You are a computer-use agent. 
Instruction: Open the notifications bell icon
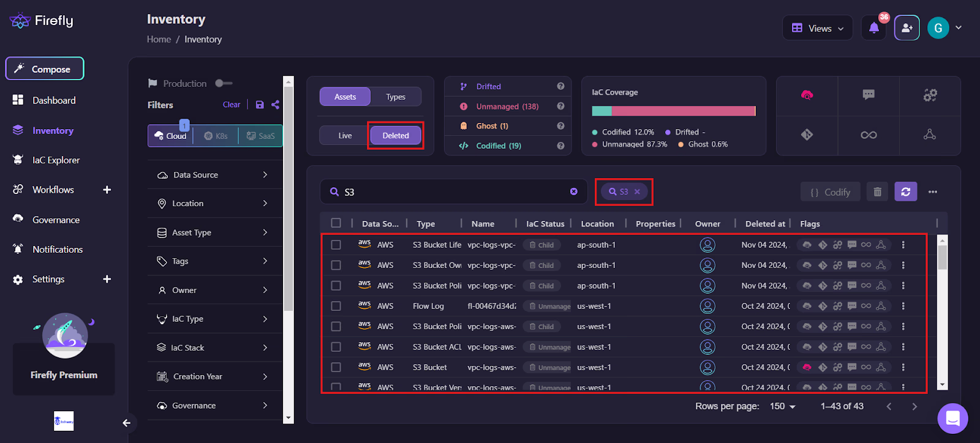point(873,28)
